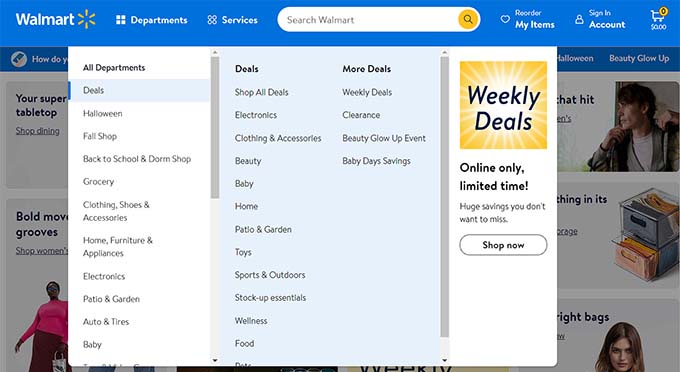Click the Search Walmart input field
The width and height of the screenshot is (680, 372).
tap(369, 20)
